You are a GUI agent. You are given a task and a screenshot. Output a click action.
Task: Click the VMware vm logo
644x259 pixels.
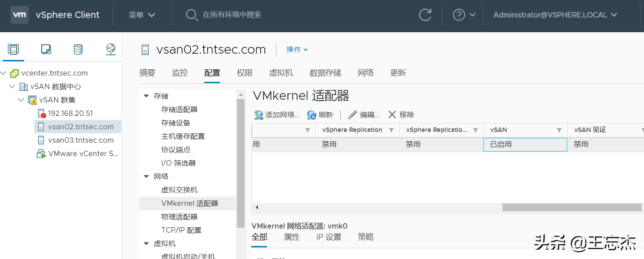click(x=19, y=15)
